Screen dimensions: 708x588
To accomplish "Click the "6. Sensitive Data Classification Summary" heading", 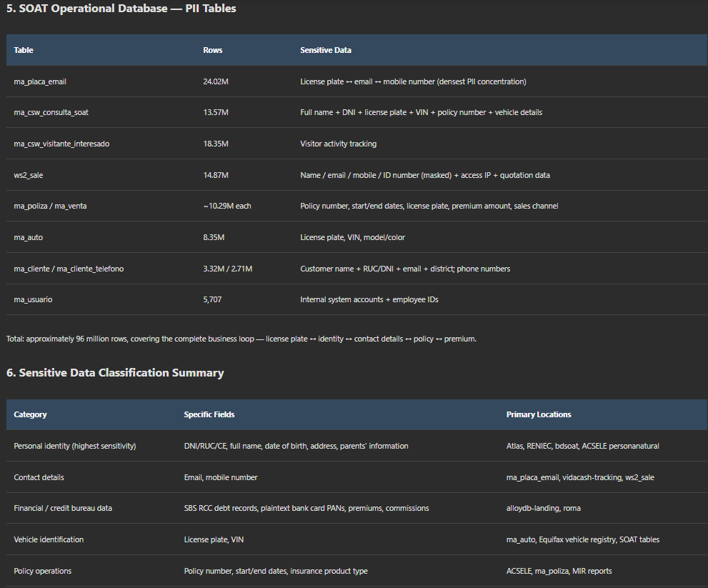I will [x=115, y=372].
